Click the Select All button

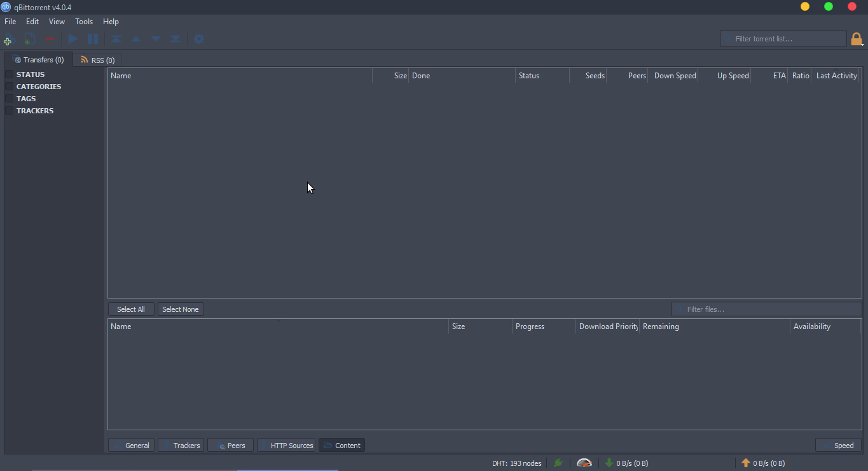pos(131,309)
